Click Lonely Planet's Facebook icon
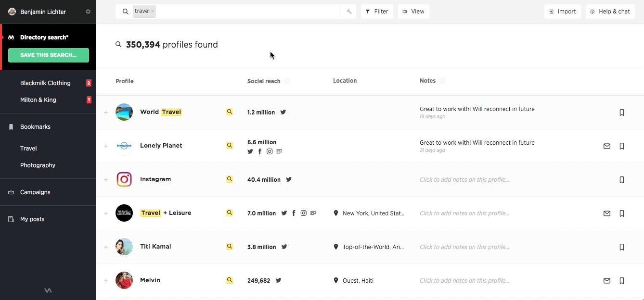The width and height of the screenshot is (644, 300). click(x=260, y=151)
